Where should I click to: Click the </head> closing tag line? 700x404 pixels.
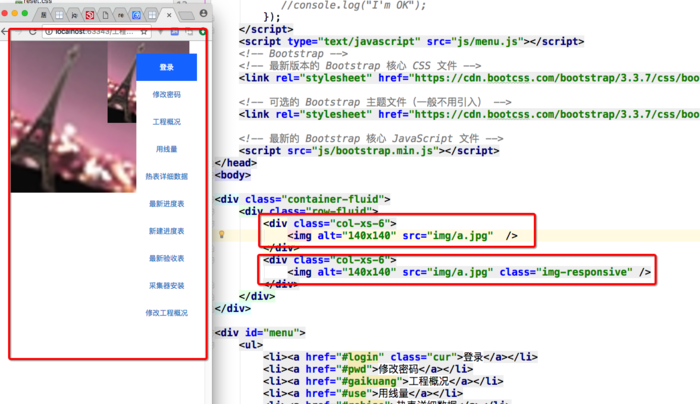[x=236, y=163]
